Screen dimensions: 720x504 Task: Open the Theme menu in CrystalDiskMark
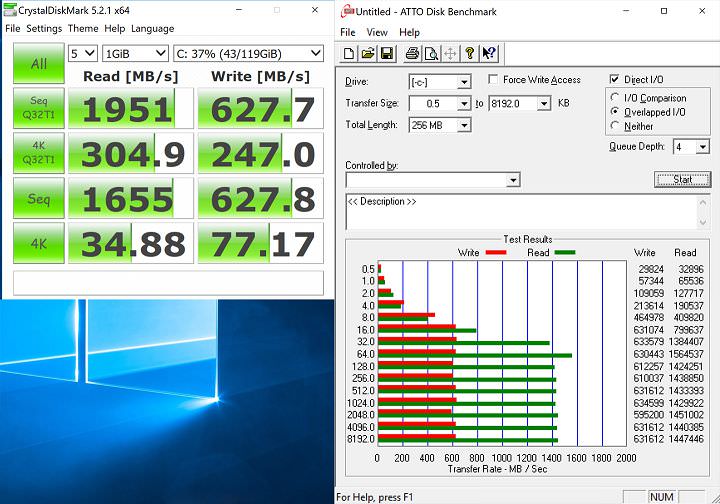pos(83,28)
